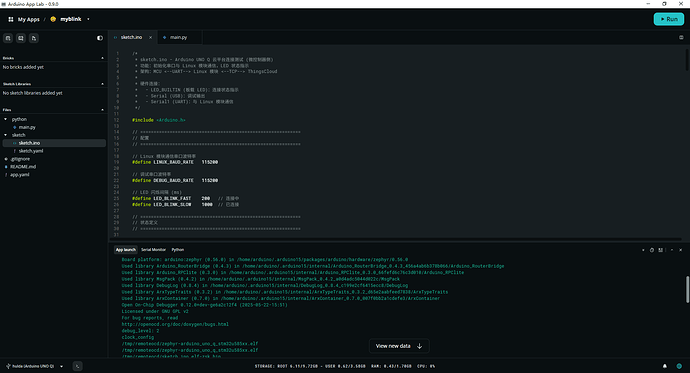
Task: Click the editor horizontal scrollbar
Action: tap(396, 239)
